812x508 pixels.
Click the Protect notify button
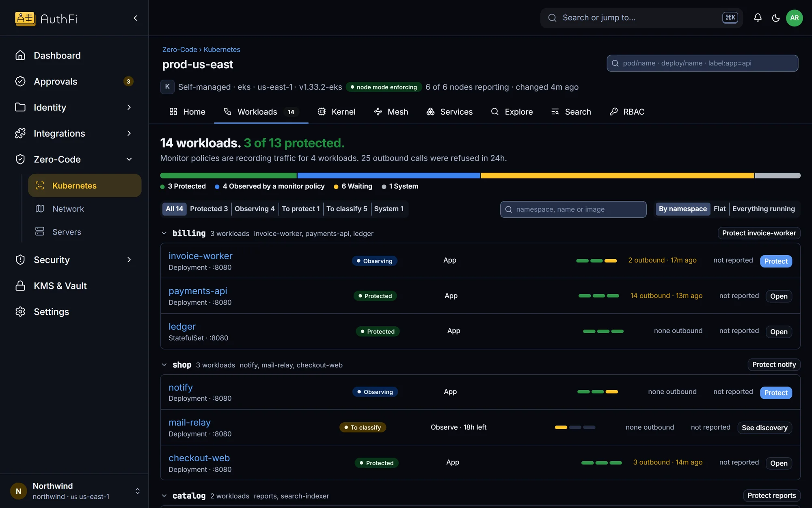pyautogui.click(x=774, y=365)
